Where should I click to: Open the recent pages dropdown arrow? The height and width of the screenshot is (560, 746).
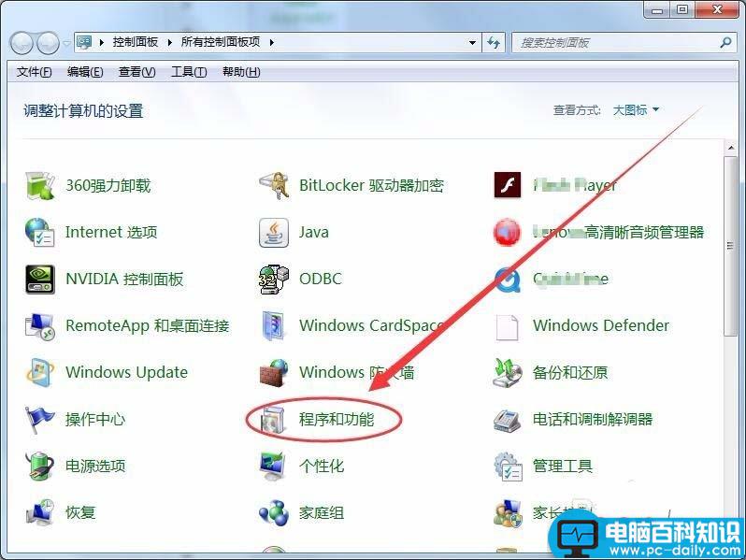coord(67,43)
